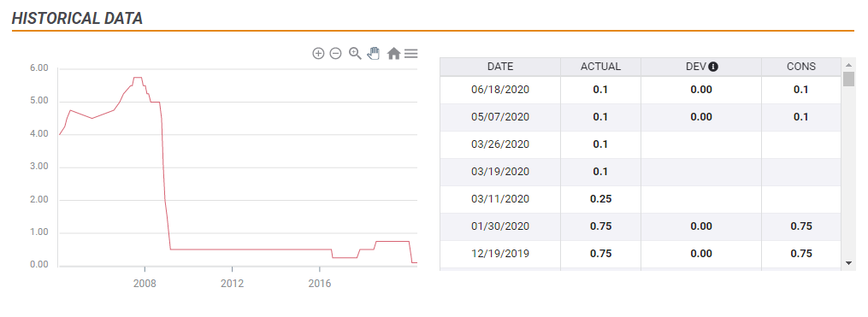
Task: Click scrollbar down arrow in table
Action: tap(848, 263)
